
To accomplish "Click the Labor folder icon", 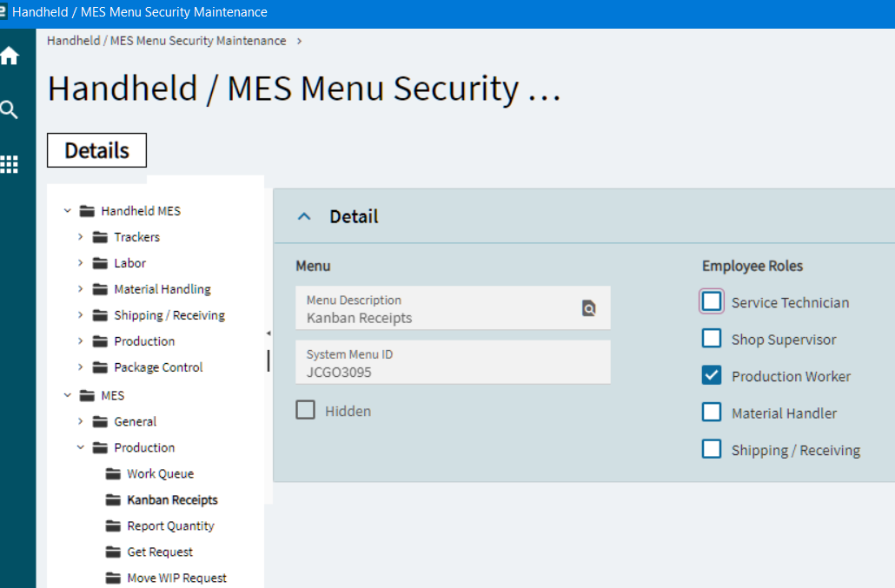I will (x=100, y=263).
